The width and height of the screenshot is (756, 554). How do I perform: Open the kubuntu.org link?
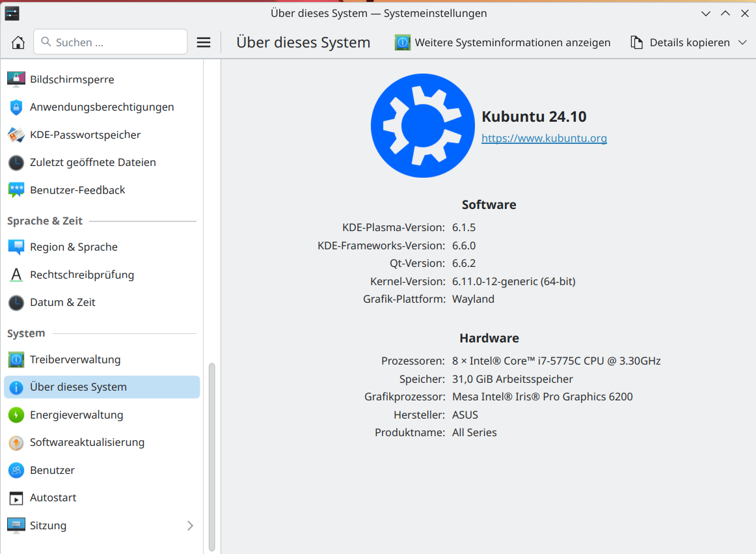pos(544,138)
